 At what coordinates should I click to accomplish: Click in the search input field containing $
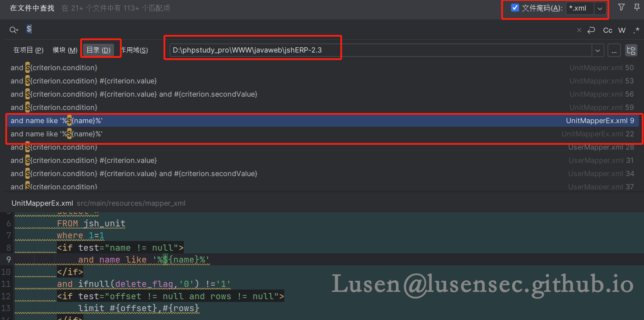(x=264, y=30)
